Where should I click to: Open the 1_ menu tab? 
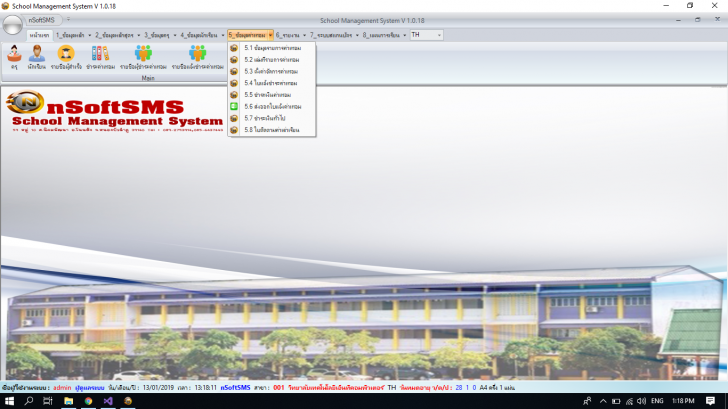click(70, 35)
